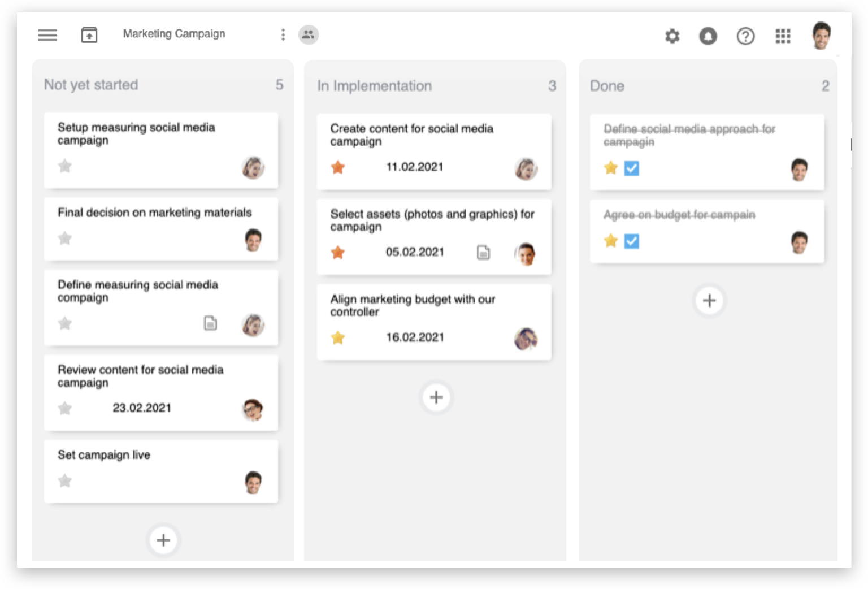Viewport: 868px width, 589px height.
Task: Open the three-dot board options menu
Action: [x=283, y=35]
